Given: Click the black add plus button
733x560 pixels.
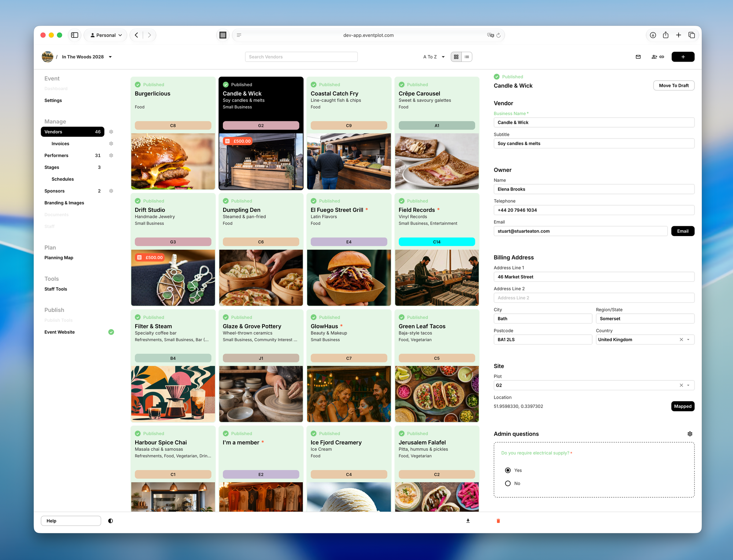Looking at the screenshot, I should [683, 57].
